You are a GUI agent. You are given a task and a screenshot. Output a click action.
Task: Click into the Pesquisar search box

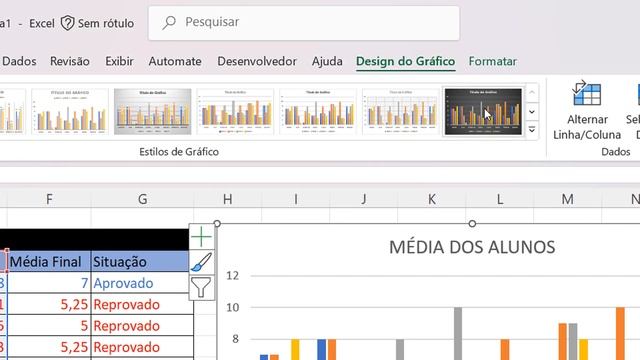pos(304,23)
